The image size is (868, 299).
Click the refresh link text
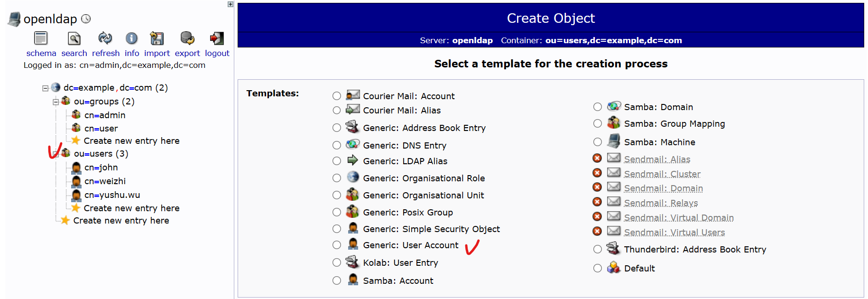106,53
